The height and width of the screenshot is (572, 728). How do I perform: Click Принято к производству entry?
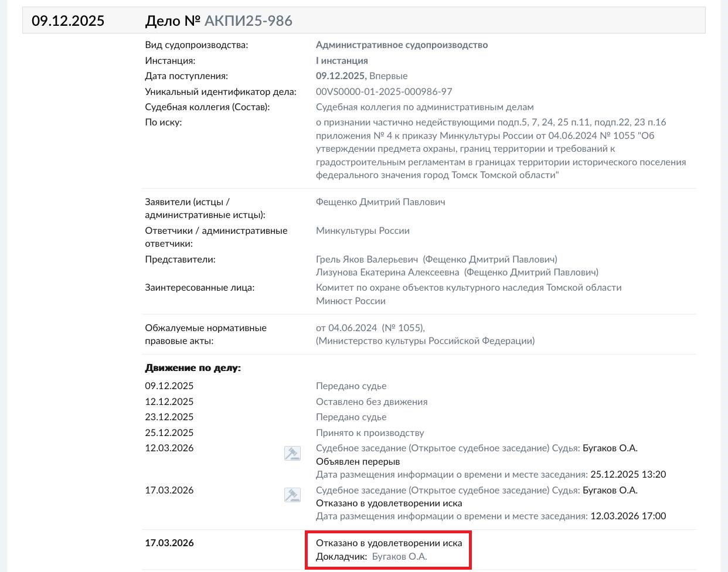tap(370, 433)
